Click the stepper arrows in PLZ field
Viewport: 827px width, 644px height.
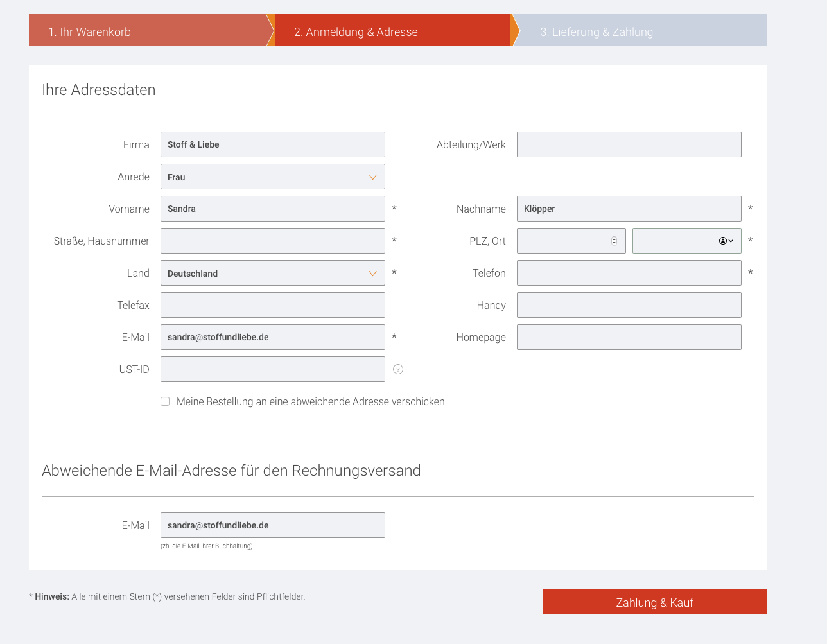click(614, 241)
